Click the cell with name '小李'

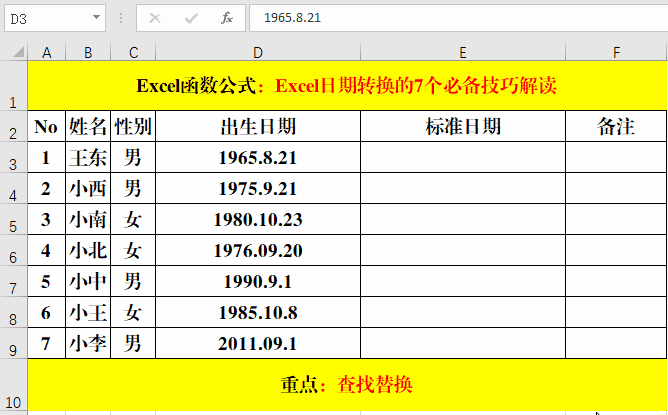click(x=88, y=343)
